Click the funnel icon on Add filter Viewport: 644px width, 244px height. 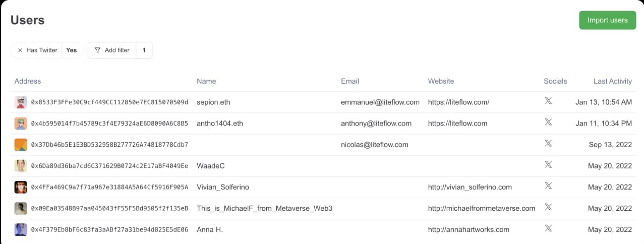point(98,50)
